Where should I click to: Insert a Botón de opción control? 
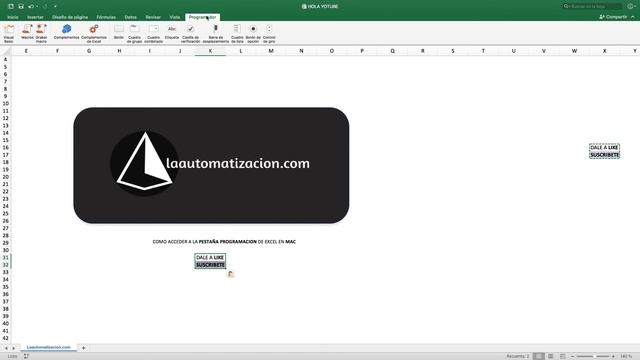tap(253, 33)
